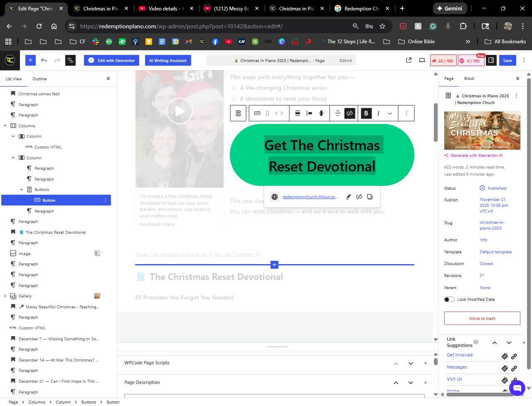Viewport: 532px width, 406px height.
Task: Click the undo arrow in the editor toolbar
Action: pos(44,60)
